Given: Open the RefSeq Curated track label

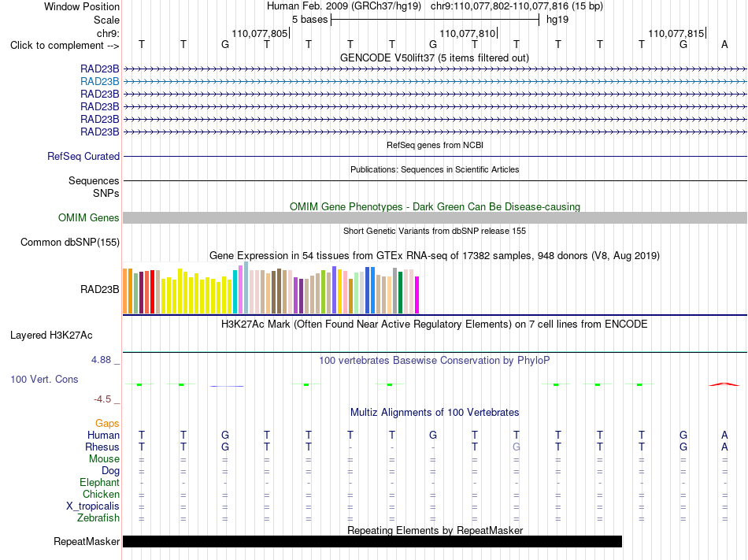Looking at the screenshot, I should pyautogui.click(x=83, y=157).
